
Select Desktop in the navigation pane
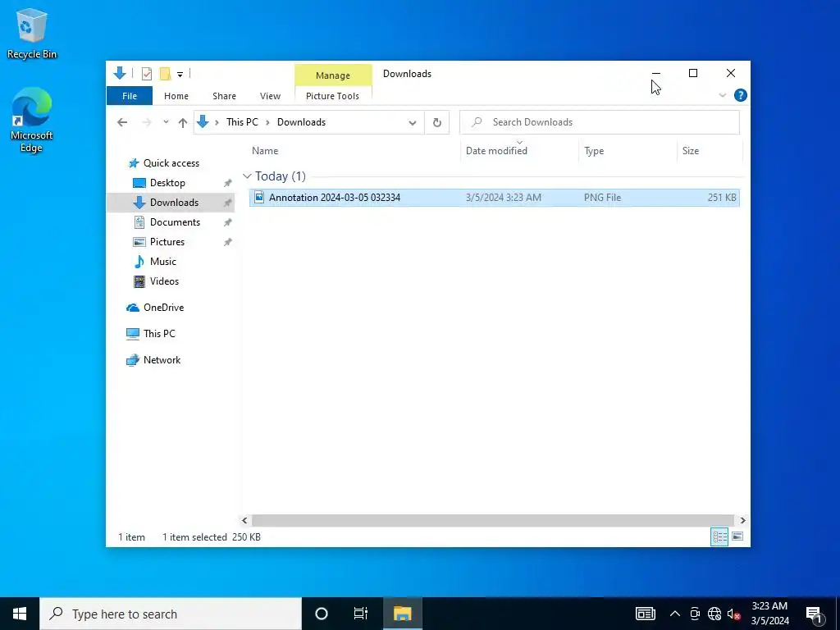point(167,183)
